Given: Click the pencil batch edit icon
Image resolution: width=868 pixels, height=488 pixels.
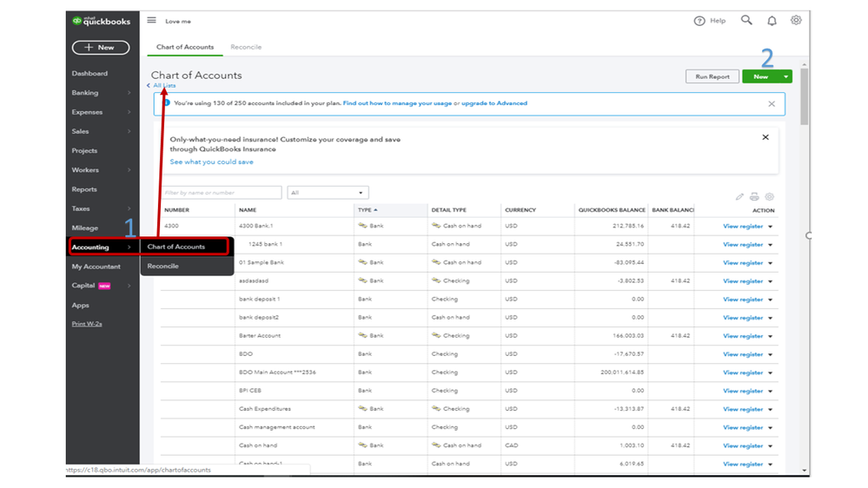Looking at the screenshot, I should point(739,196).
